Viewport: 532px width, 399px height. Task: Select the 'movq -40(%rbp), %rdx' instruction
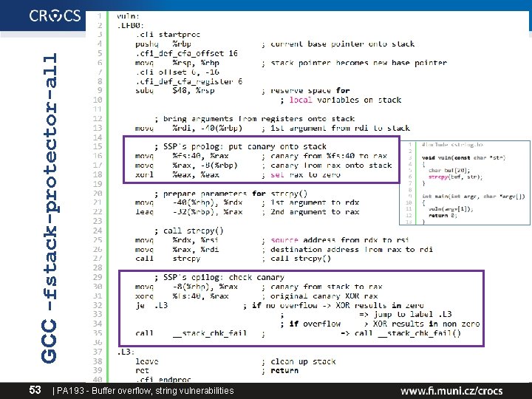(x=188, y=202)
